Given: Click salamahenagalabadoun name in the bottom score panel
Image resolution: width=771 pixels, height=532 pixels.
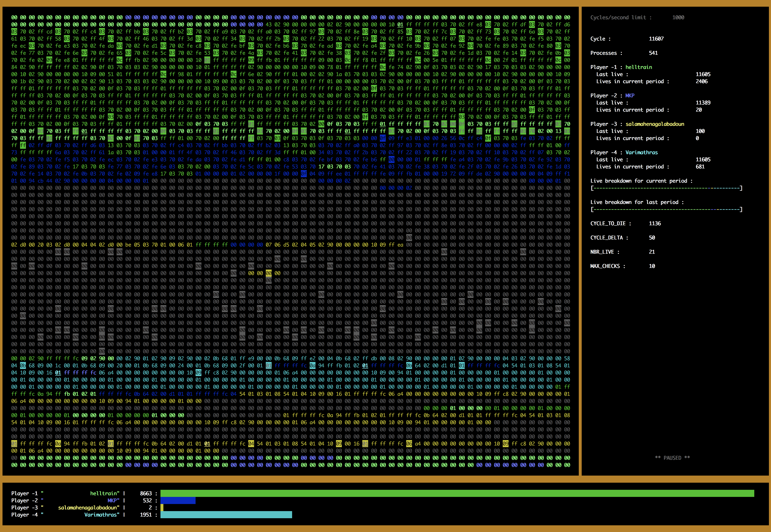Looking at the screenshot, I should 88,508.
